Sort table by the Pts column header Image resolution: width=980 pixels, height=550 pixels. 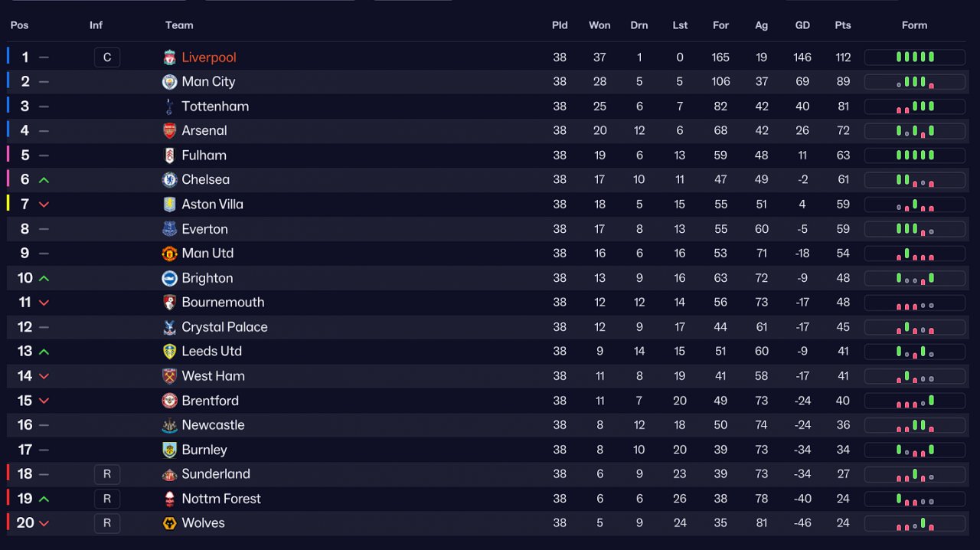843,25
